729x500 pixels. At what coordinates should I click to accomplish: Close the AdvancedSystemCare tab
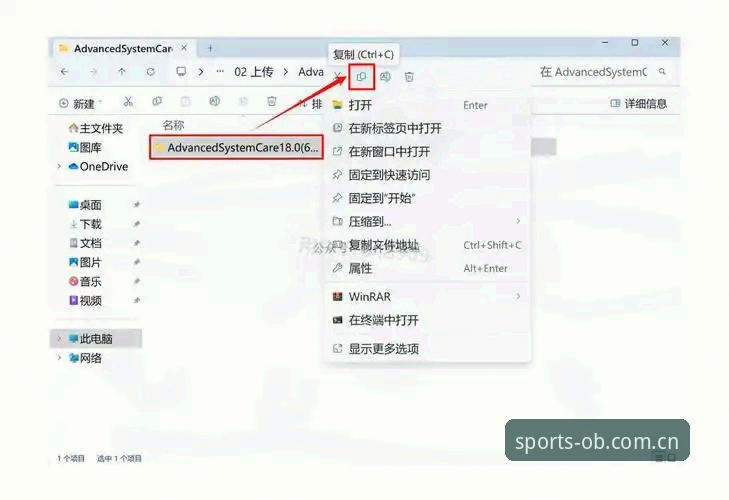184,48
